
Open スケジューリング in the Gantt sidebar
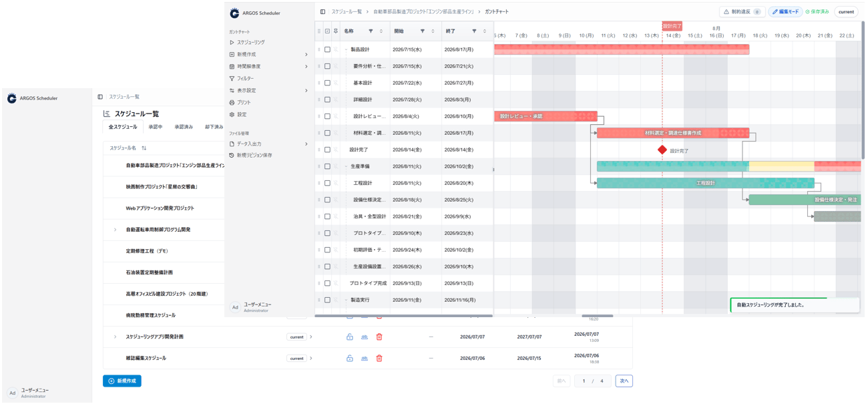(250, 42)
